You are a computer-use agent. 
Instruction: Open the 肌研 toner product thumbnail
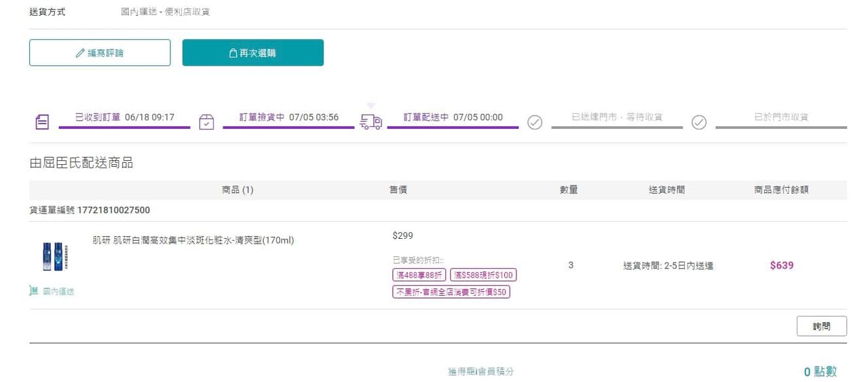52,256
